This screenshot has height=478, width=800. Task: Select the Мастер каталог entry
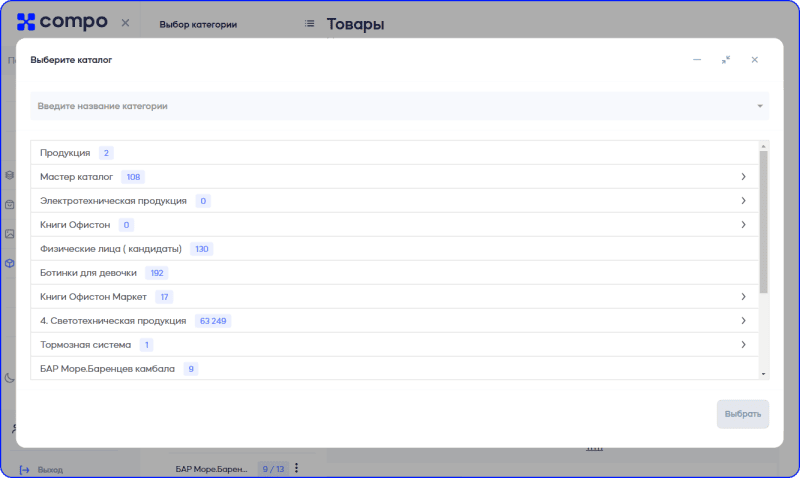click(394, 177)
